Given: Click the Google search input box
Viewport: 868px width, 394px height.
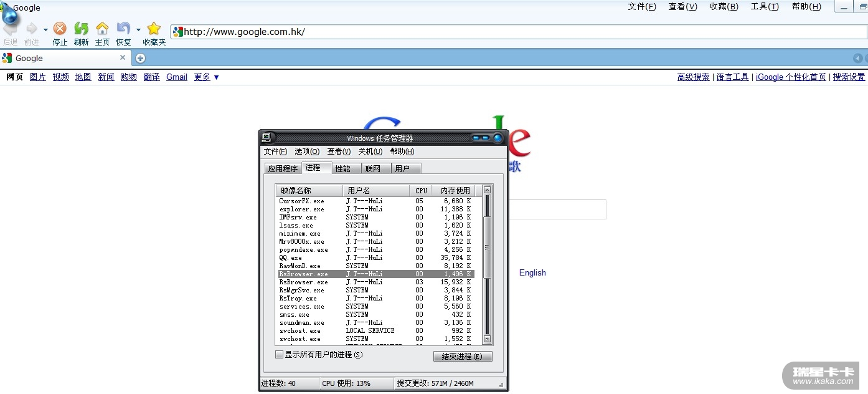Looking at the screenshot, I should pyautogui.click(x=557, y=209).
